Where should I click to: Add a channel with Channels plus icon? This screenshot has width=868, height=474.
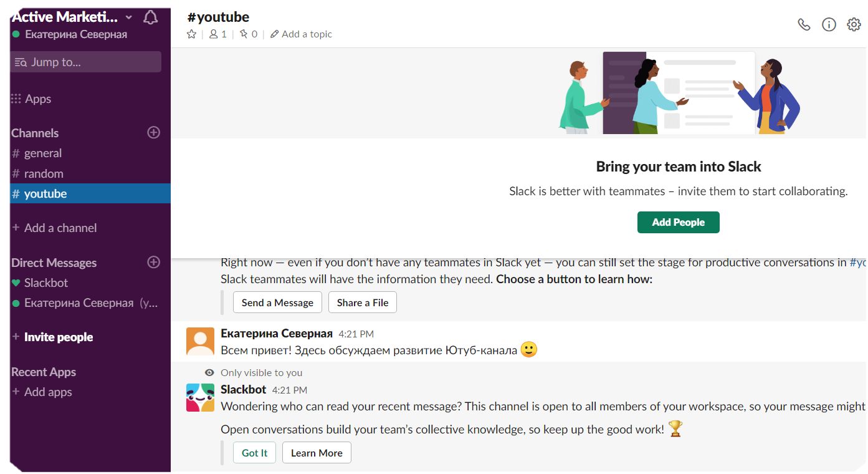pyautogui.click(x=153, y=132)
